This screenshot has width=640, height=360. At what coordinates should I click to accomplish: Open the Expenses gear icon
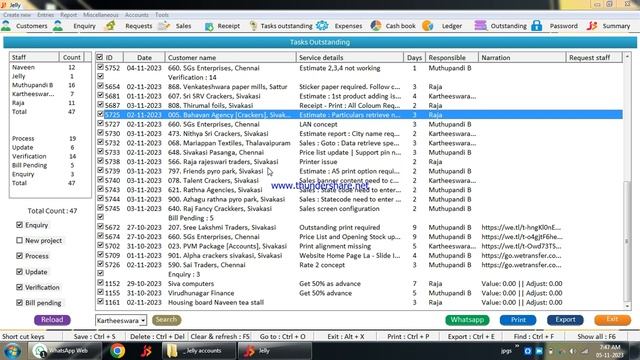[322, 26]
